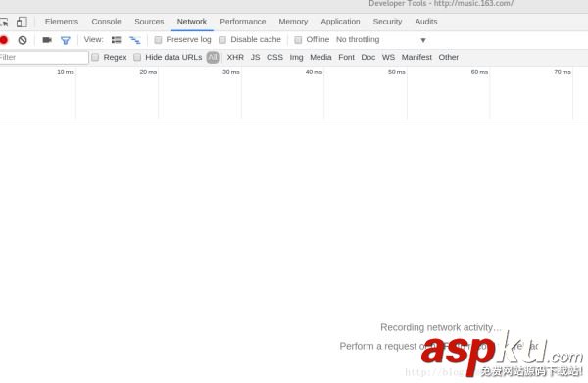Click the 40 ms timeline marker
The height and width of the screenshot is (383, 588).
coord(314,72)
